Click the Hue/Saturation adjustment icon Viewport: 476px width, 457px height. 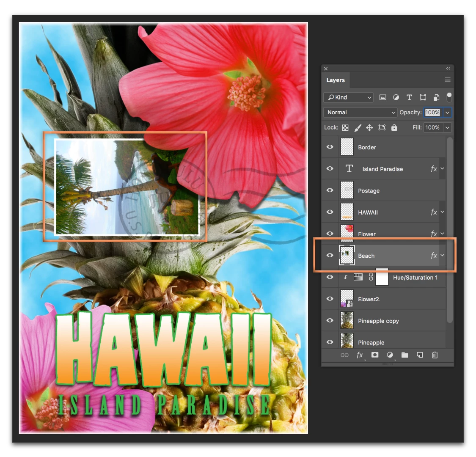(x=358, y=277)
